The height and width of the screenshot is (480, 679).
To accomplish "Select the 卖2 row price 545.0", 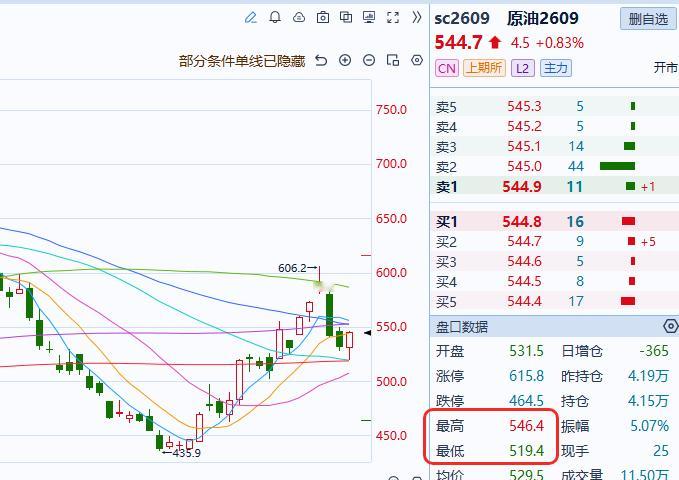I will point(524,166).
